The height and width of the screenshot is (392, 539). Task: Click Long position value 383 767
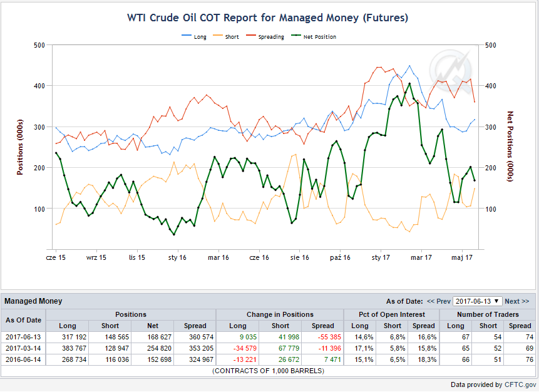coord(74,348)
